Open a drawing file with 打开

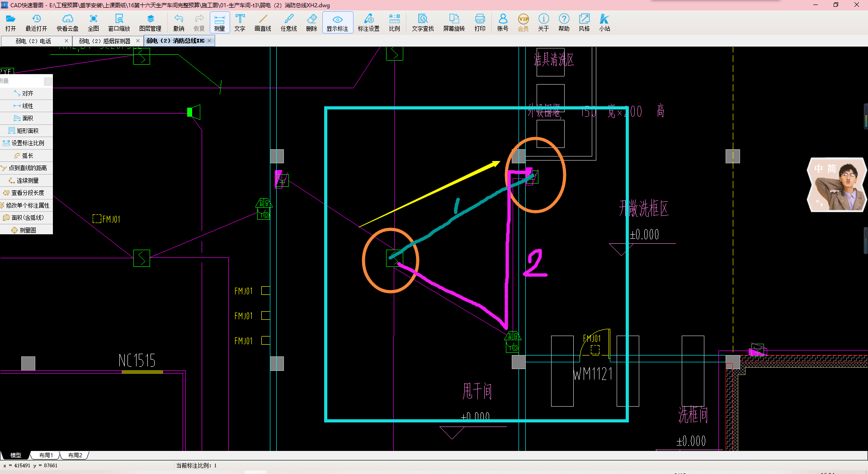(x=10, y=23)
